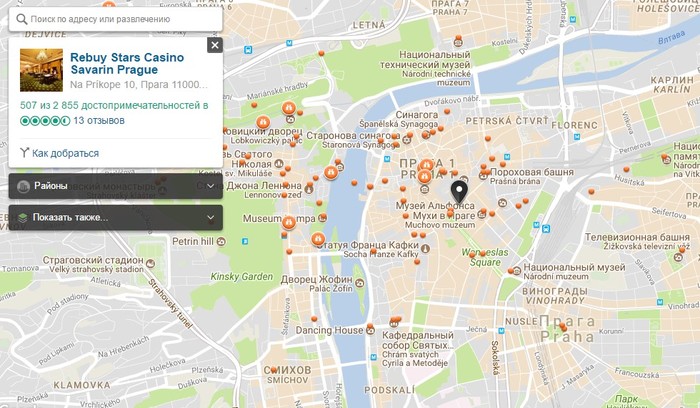The width and height of the screenshot is (700, 408).
Task: Click the 'Районы' buildings icon
Action: point(23,186)
